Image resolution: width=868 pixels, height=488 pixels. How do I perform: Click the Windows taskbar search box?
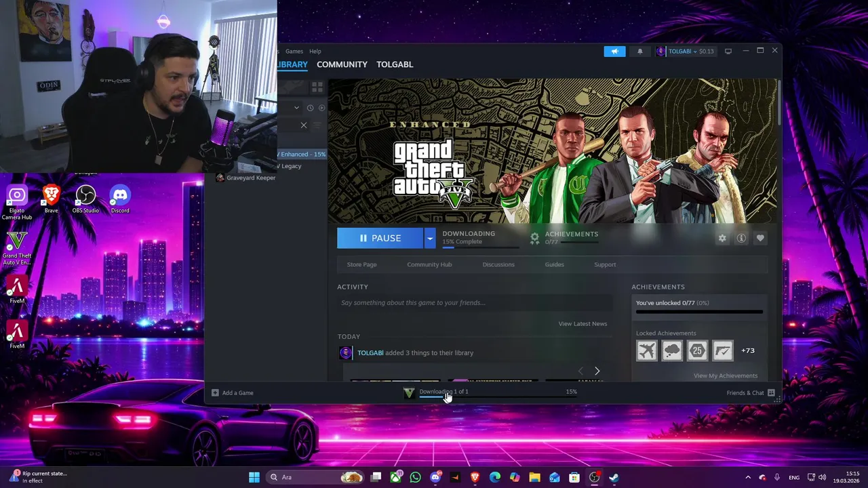click(x=315, y=477)
